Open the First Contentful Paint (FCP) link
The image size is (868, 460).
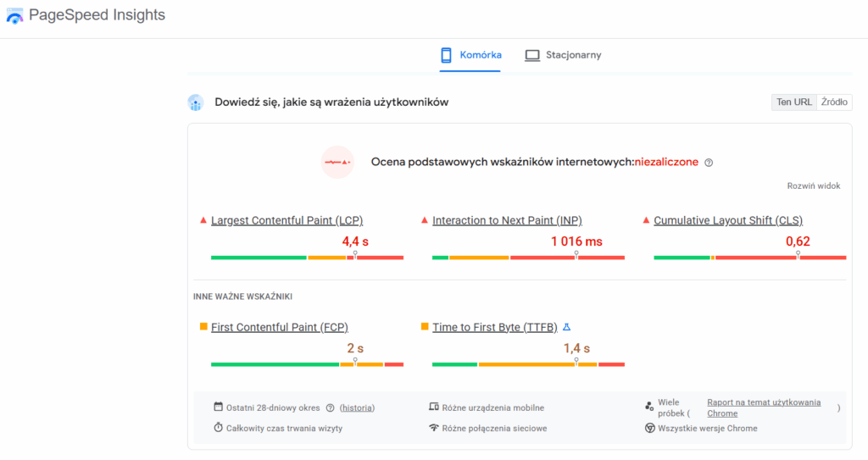coord(280,327)
